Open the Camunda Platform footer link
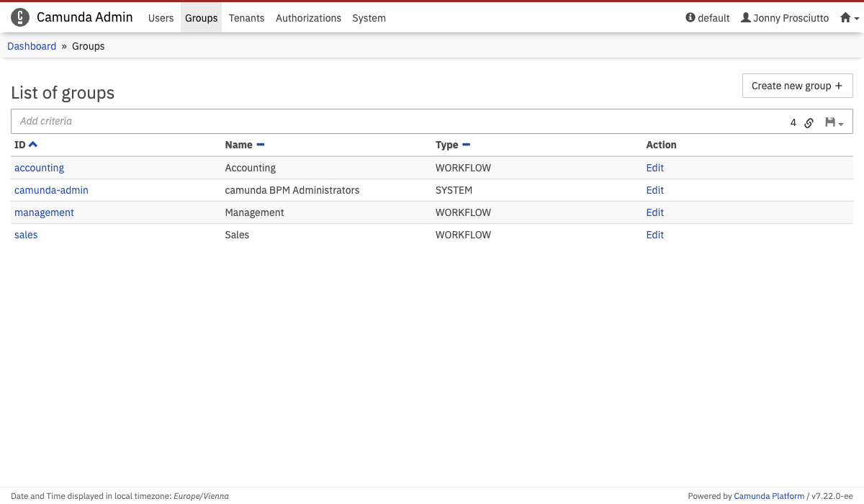The image size is (864, 504). pyautogui.click(x=768, y=496)
